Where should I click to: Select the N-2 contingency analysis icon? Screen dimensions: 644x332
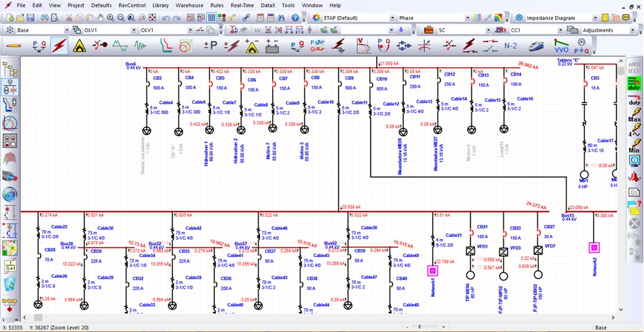[x=511, y=46]
